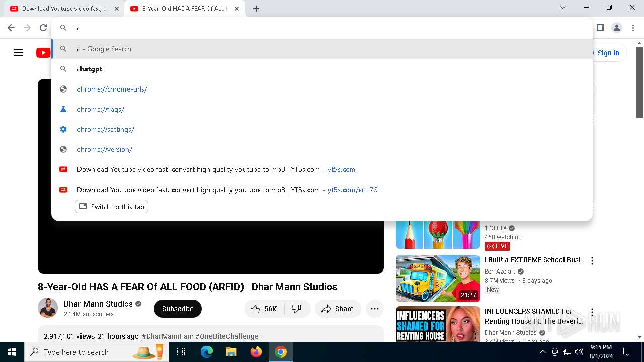The width and height of the screenshot is (644, 362).
Task: Open the taskbar clock showing 9:15 PM
Action: [601, 352]
